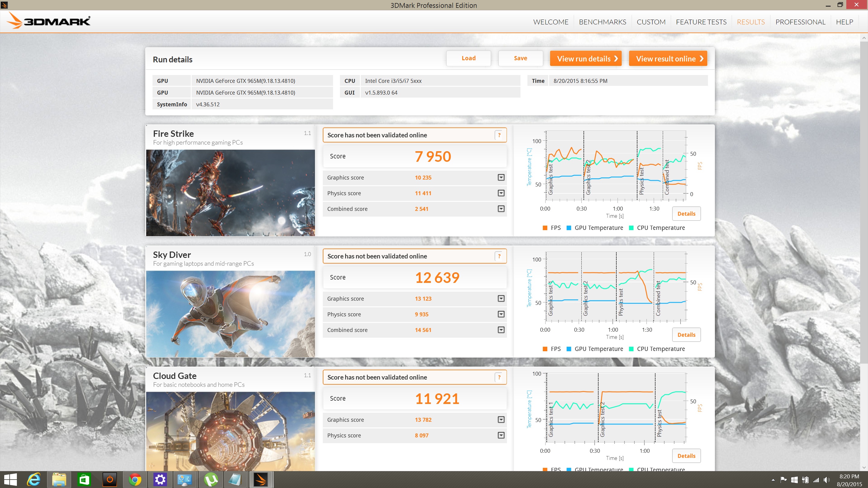The width and height of the screenshot is (868, 488).
Task: Open the Help tab
Action: click(x=844, y=22)
